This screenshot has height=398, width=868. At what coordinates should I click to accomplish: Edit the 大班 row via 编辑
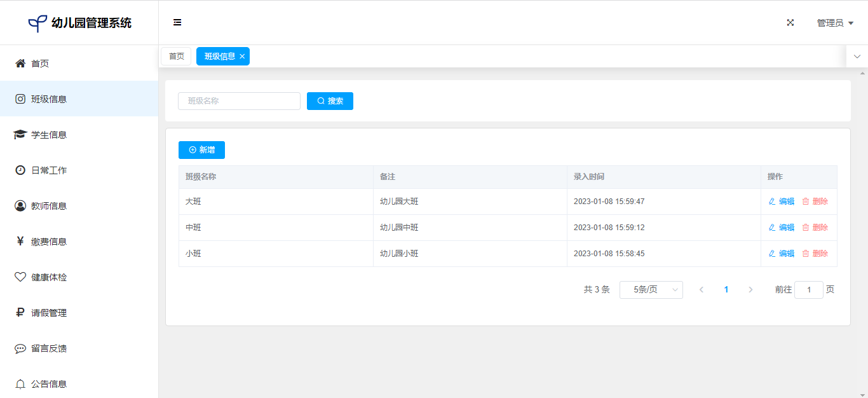click(782, 202)
